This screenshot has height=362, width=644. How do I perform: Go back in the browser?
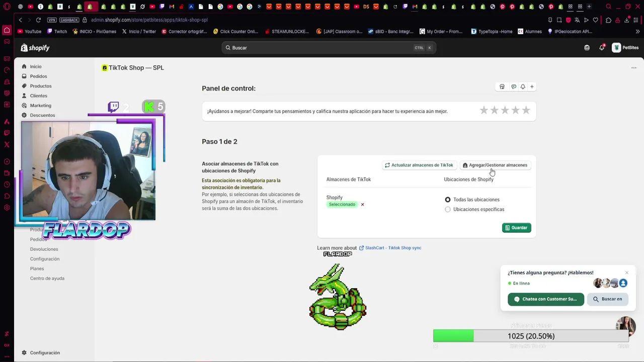tap(21, 20)
